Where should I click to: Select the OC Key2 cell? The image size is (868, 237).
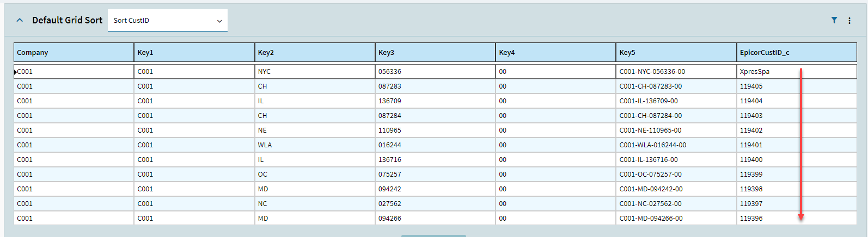[x=315, y=174]
